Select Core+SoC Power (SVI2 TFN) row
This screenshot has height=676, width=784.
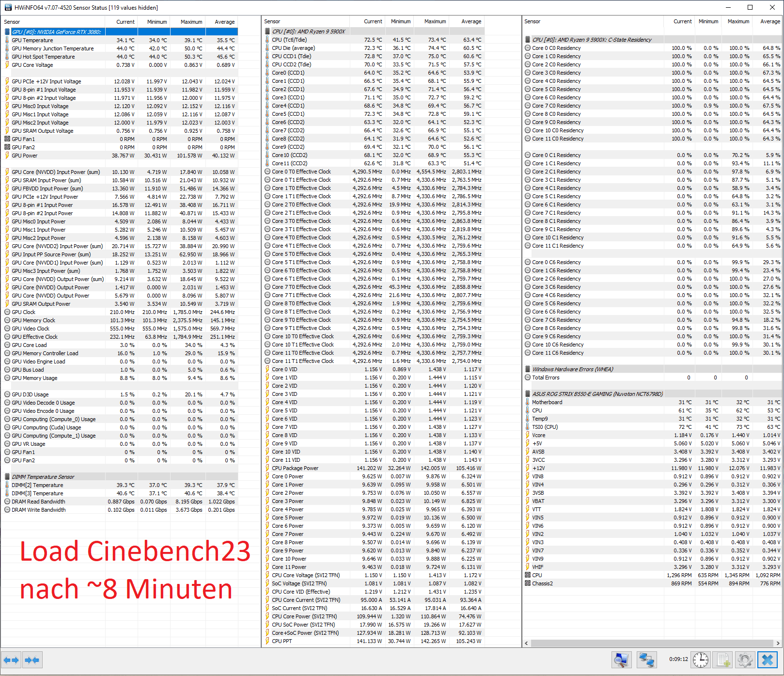[x=374, y=633]
